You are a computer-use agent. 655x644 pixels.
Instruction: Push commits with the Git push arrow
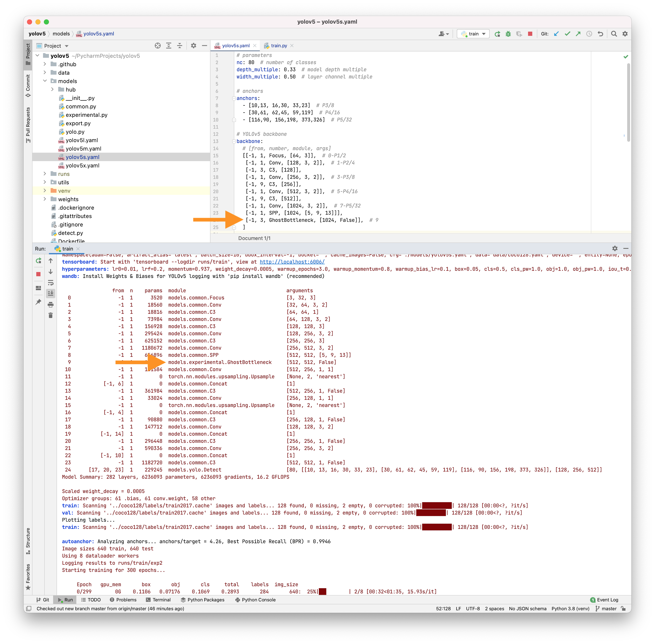pyautogui.click(x=578, y=34)
